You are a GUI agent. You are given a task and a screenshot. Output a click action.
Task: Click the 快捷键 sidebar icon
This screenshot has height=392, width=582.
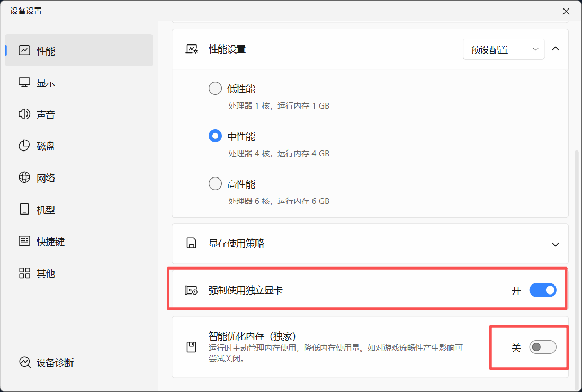coord(24,241)
